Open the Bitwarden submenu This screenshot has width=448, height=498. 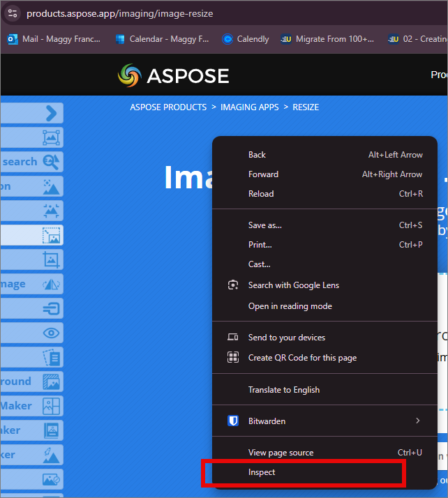pos(324,421)
